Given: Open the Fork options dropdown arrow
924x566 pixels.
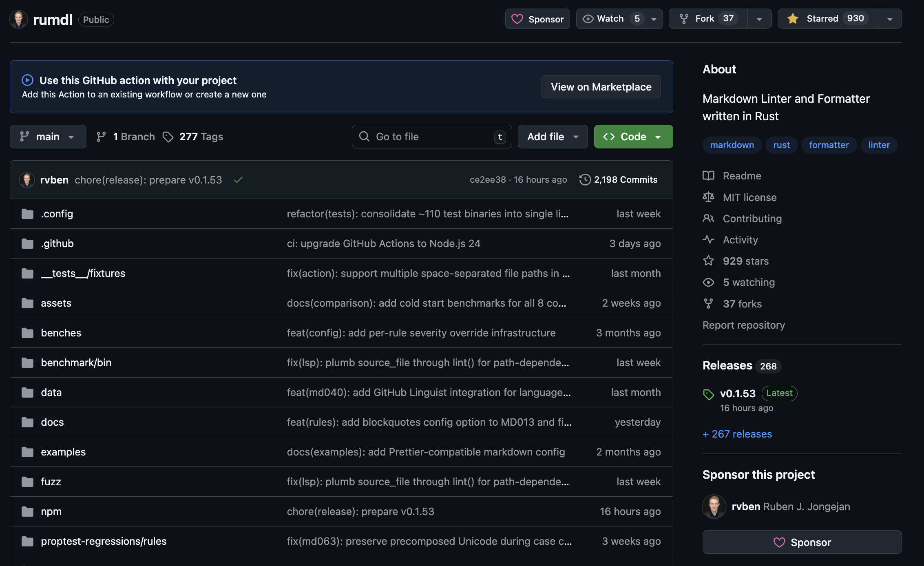Looking at the screenshot, I should point(759,19).
